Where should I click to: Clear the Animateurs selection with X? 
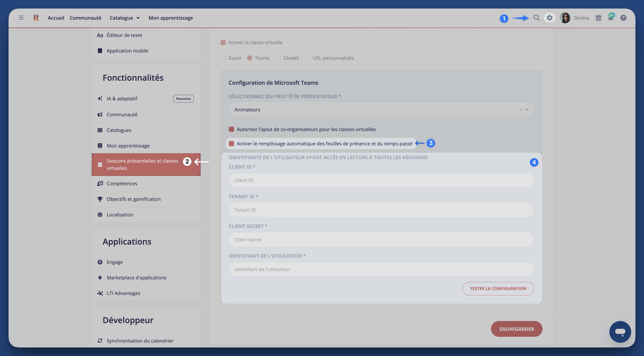point(521,110)
